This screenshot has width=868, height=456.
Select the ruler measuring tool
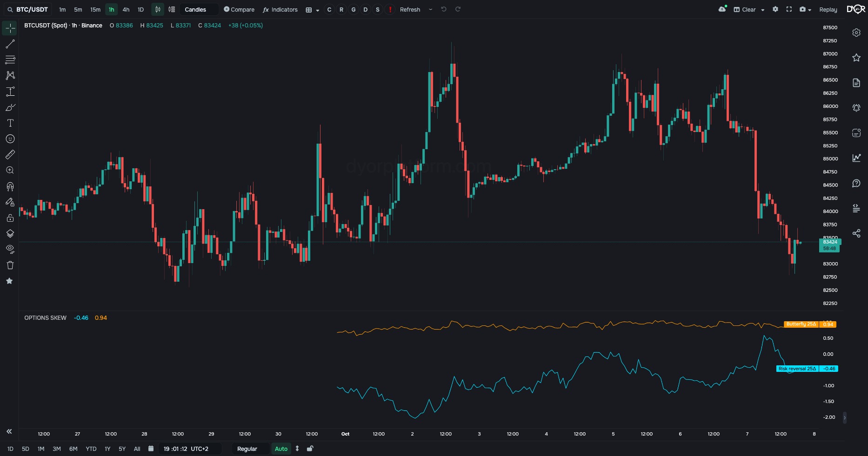(x=10, y=155)
